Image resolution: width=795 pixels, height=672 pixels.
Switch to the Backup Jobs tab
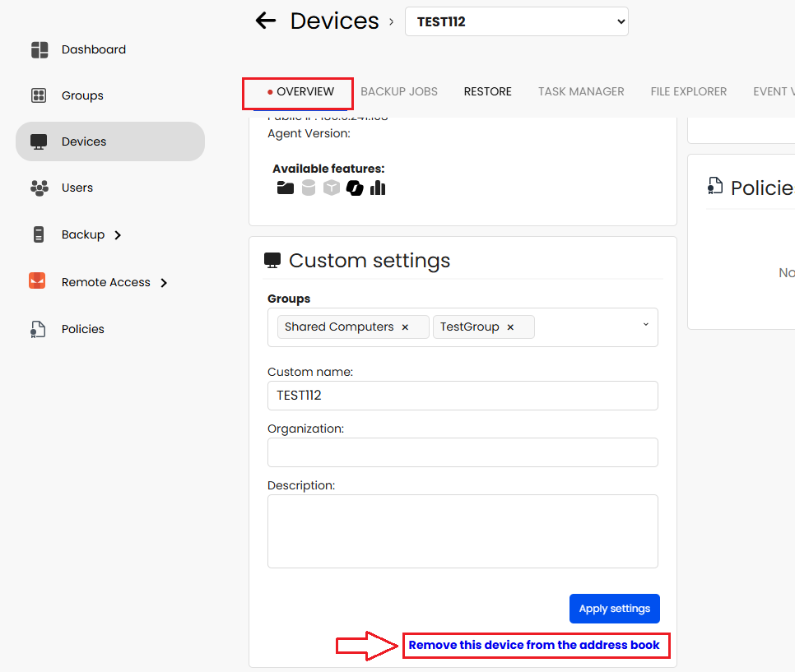point(399,91)
